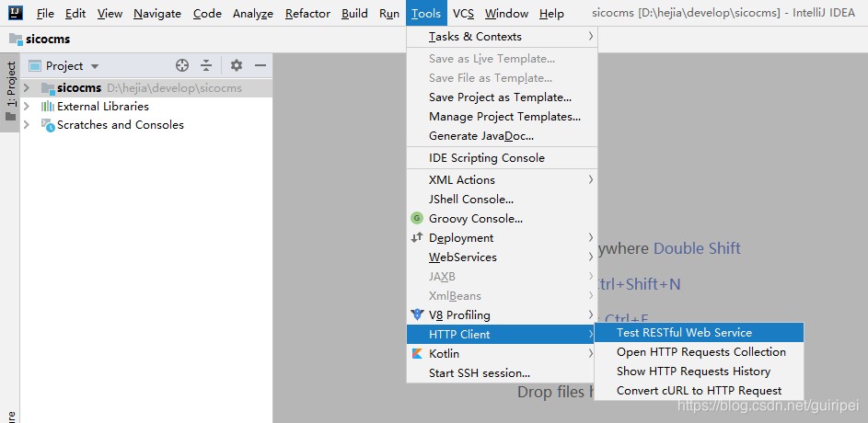Open the Tasks & Contexts submenu
This screenshot has height=423, width=868.
click(475, 37)
